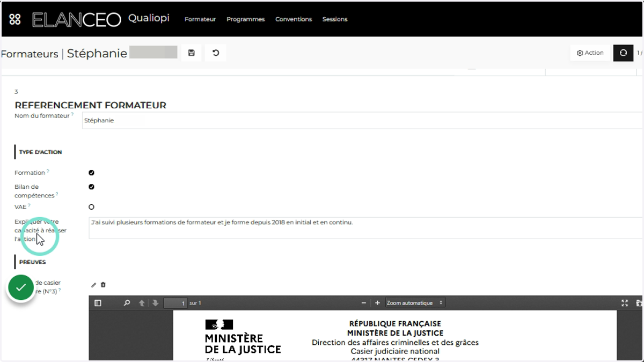Zoom out the PDF with minus
This screenshot has height=362, width=644.
(x=363, y=303)
